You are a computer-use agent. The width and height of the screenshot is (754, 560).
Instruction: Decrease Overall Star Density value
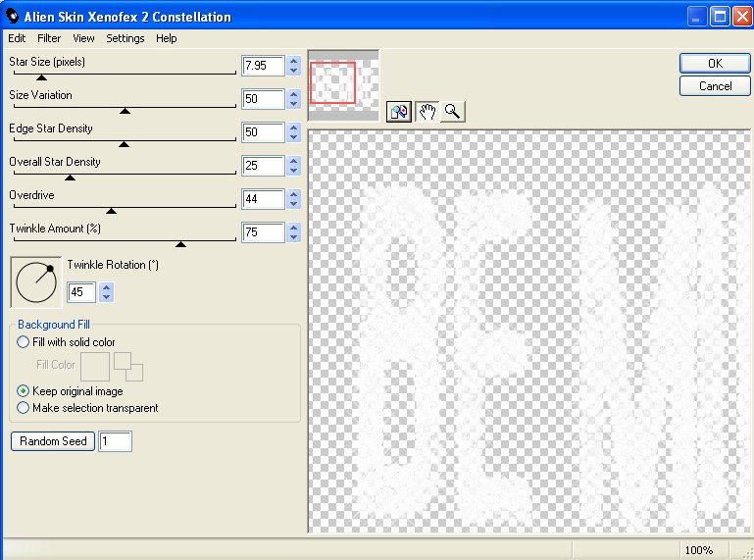click(294, 171)
